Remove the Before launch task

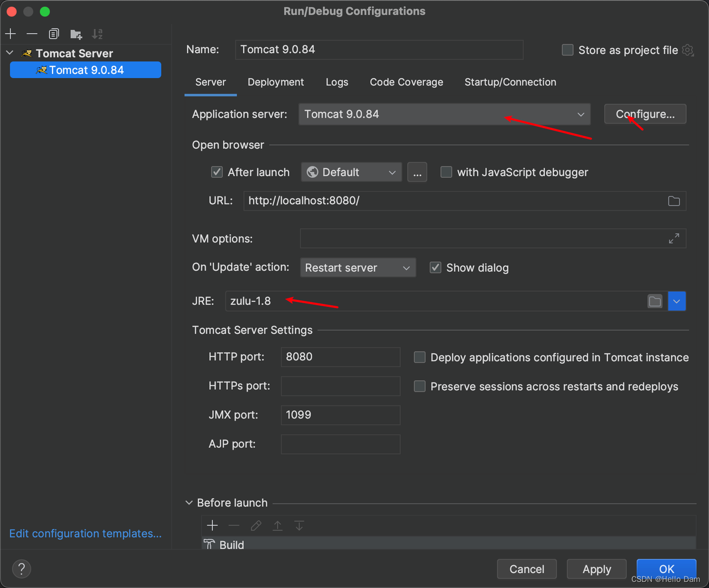(234, 525)
